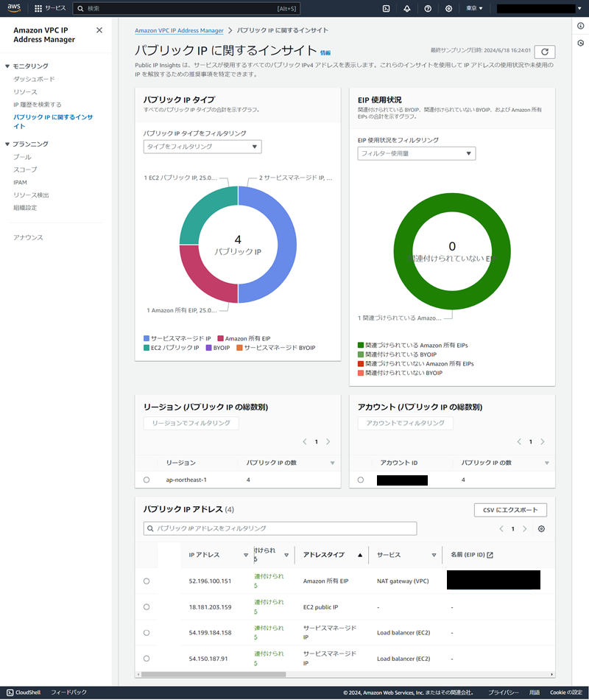Viewport: 589px width, 700px height.
Task: Open the 東京 region selector
Action: tap(474, 8)
